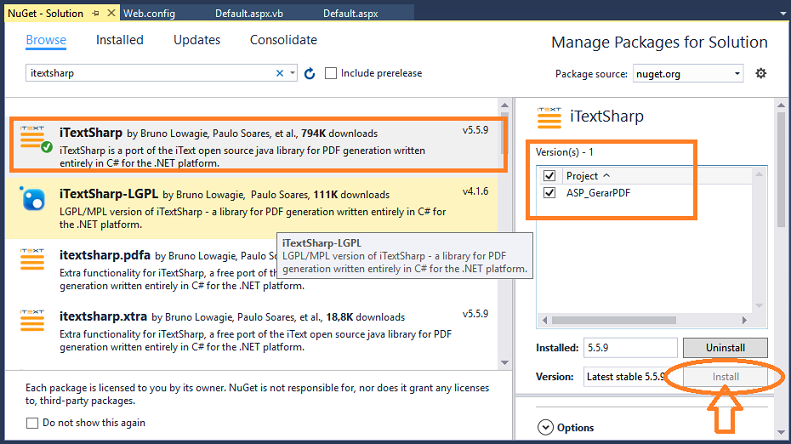Switch to the Browse tab
Image resolution: width=791 pixels, height=444 pixels.
pyautogui.click(x=46, y=40)
